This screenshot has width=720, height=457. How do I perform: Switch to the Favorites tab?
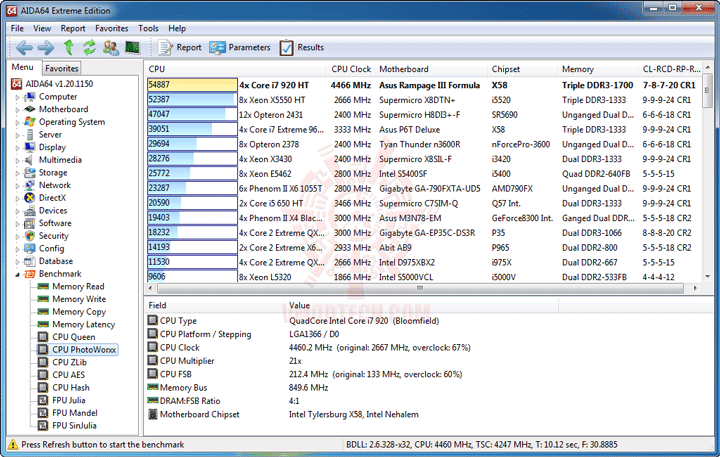pyautogui.click(x=62, y=68)
